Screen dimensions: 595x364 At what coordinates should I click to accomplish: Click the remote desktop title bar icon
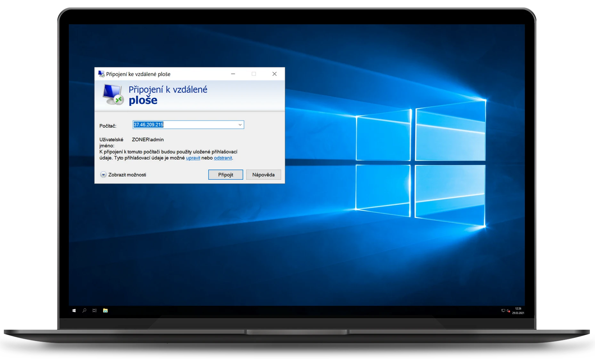click(101, 74)
